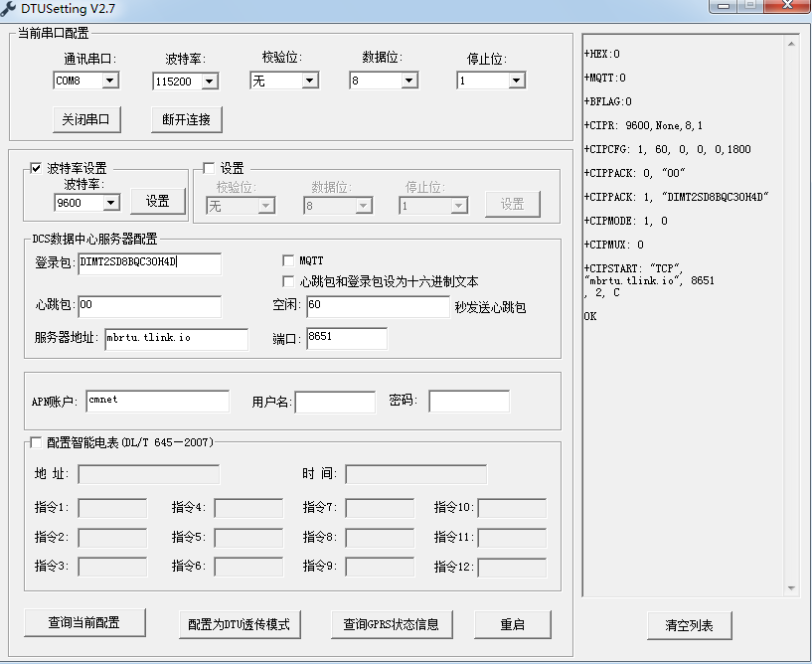Open the 9600 baud rate dropdown

click(x=112, y=202)
